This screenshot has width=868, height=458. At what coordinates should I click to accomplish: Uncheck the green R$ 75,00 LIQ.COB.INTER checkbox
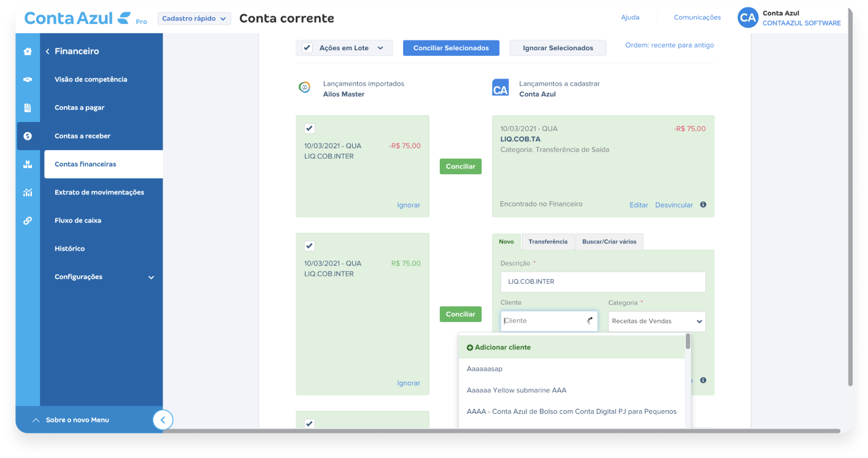tap(310, 246)
